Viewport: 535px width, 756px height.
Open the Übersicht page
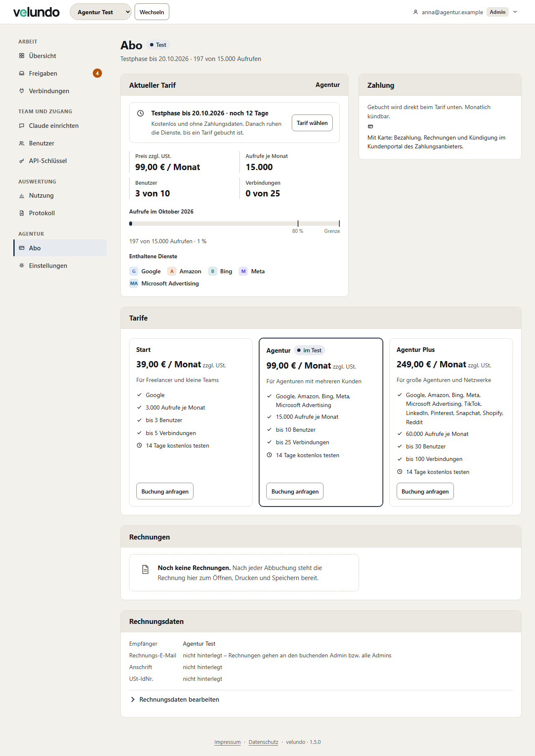[x=60, y=56]
